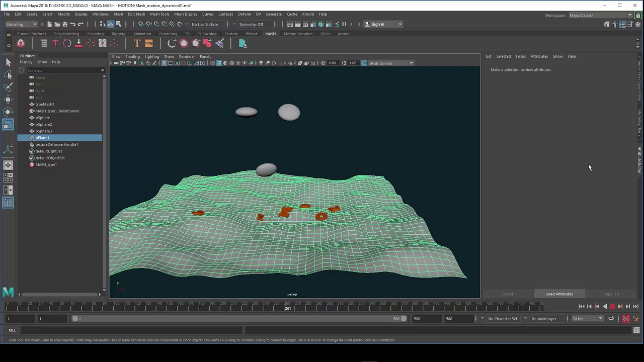Click the time range slider bar
This screenshot has width=644, height=362.
click(x=239, y=319)
